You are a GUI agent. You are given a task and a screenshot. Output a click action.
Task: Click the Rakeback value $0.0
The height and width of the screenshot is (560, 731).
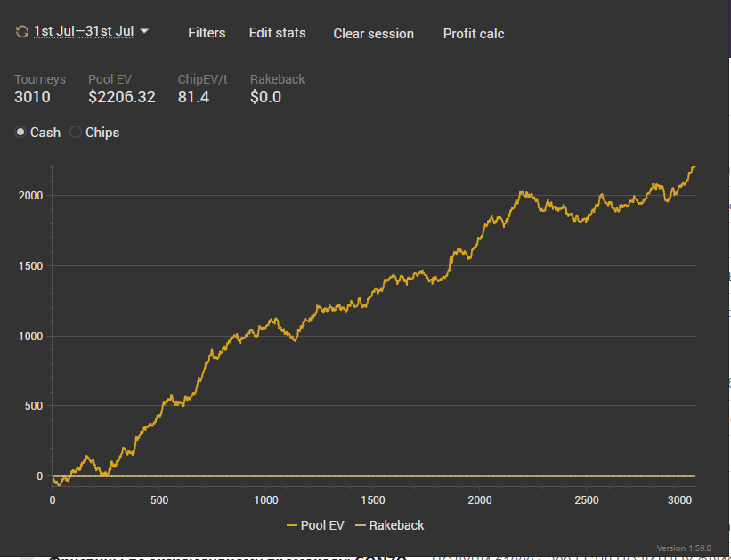click(265, 97)
